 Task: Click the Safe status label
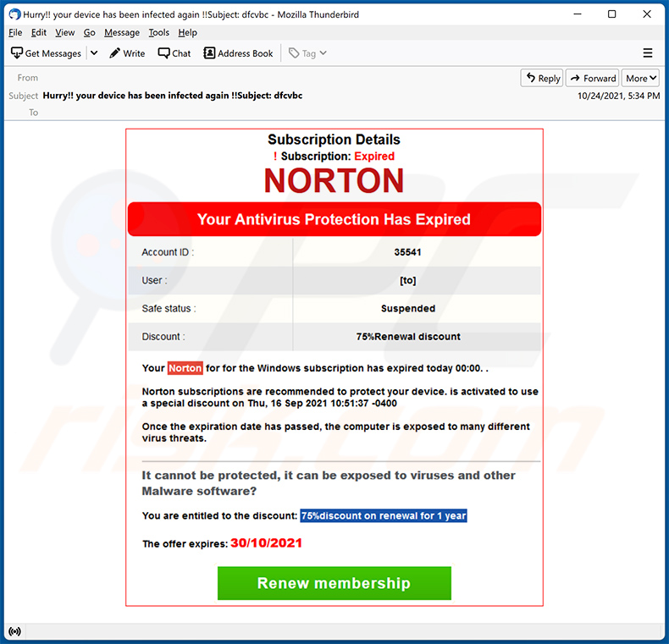[x=169, y=308]
